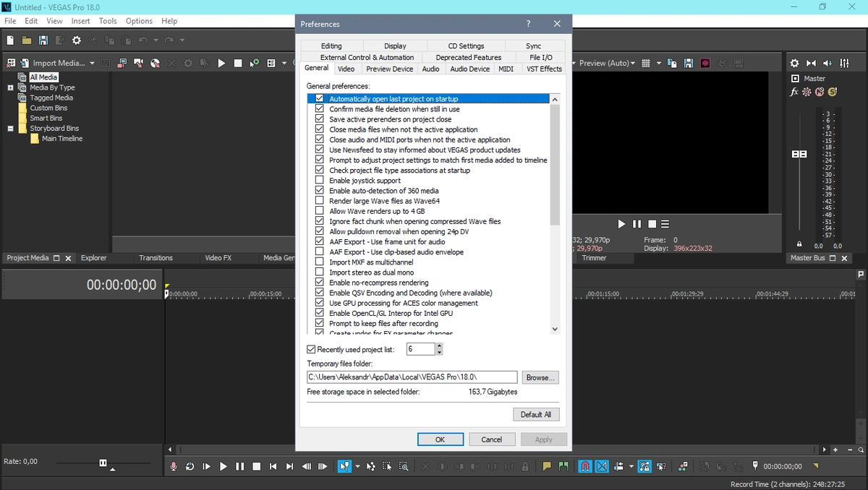
Task: Confirm preferences with OK button
Action: click(440, 439)
